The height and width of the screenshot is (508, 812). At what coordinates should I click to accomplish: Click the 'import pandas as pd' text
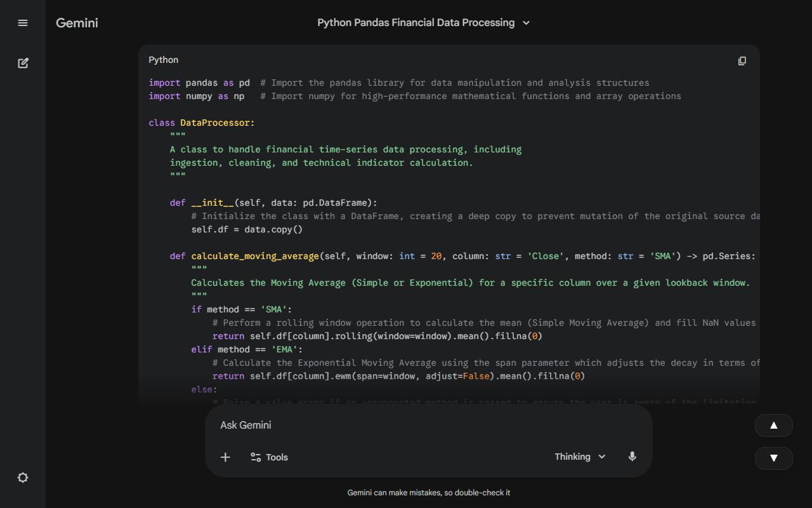(199, 83)
